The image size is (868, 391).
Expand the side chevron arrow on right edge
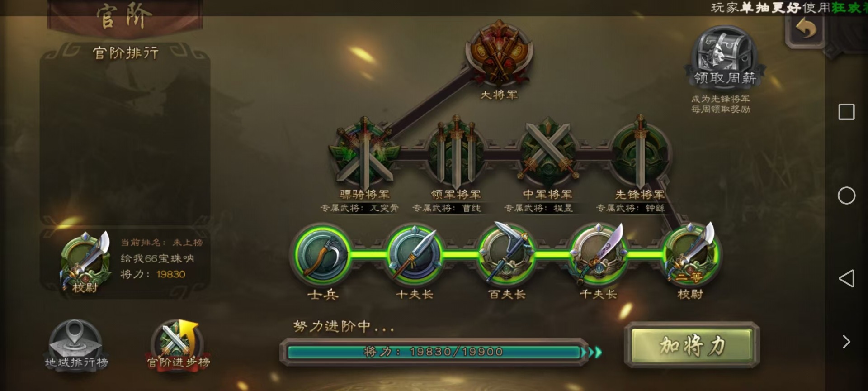pyautogui.click(x=846, y=341)
